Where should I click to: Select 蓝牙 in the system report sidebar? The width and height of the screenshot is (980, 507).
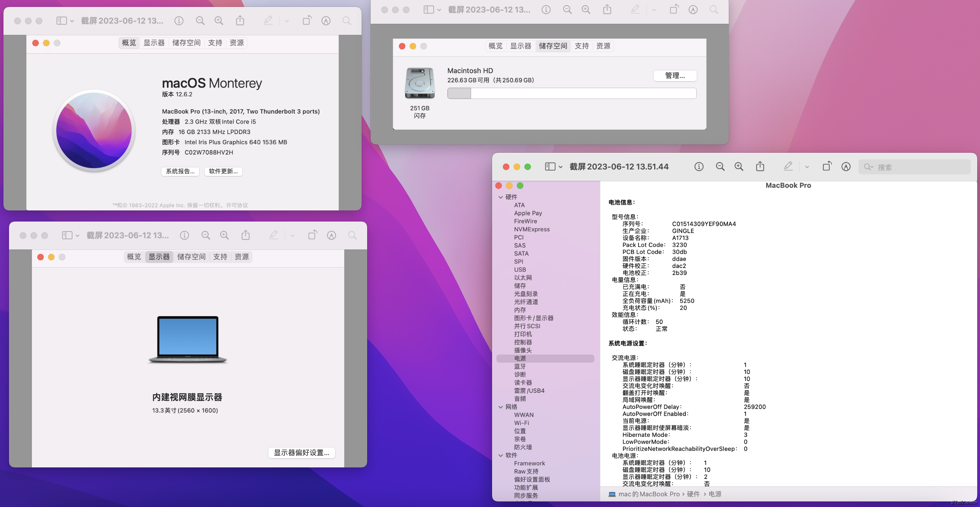(x=520, y=367)
